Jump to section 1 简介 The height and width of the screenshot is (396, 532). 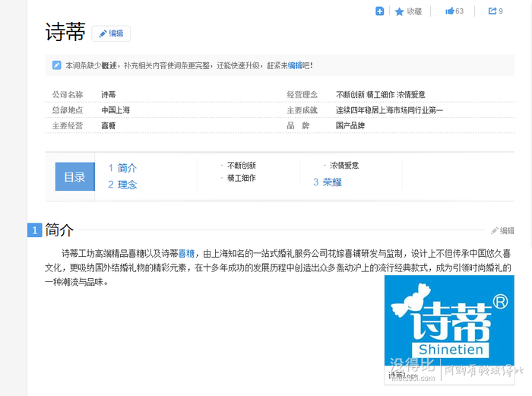[122, 168]
